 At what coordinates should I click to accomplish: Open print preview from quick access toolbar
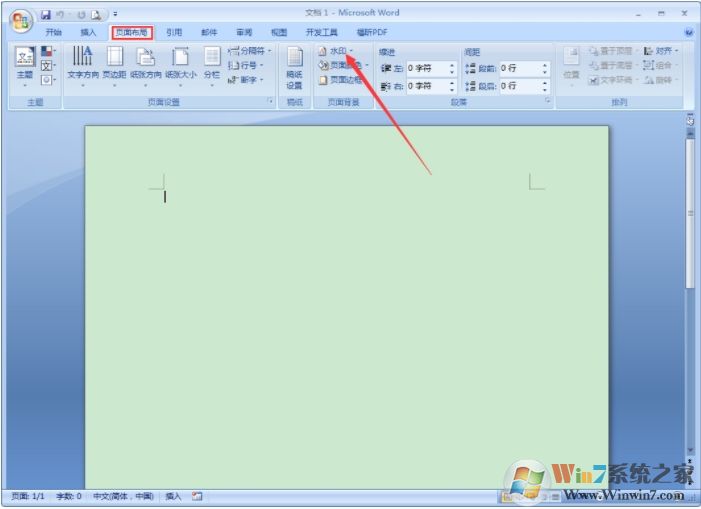(x=96, y=15)
